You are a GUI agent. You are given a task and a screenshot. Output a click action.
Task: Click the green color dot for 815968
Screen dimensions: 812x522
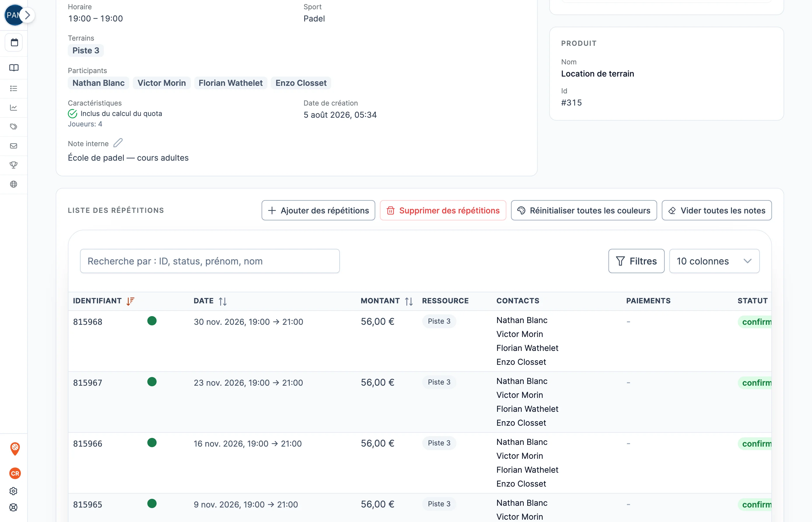click(152, 321)
